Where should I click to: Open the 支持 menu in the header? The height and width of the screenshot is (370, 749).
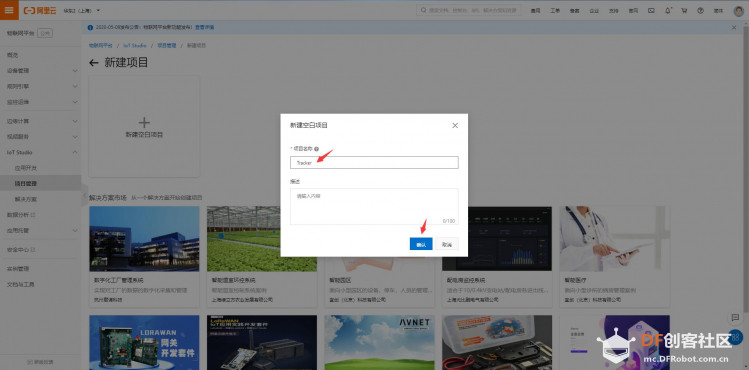pos(614,11)
